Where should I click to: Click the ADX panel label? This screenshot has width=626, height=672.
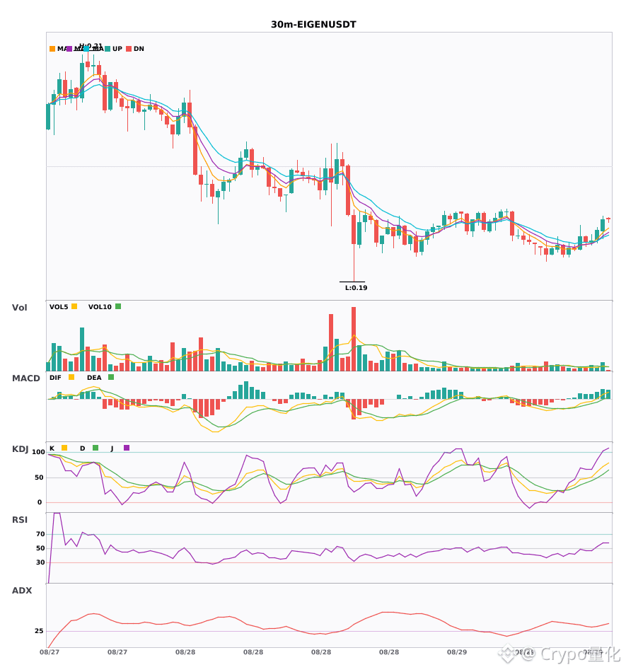point(22,591)
